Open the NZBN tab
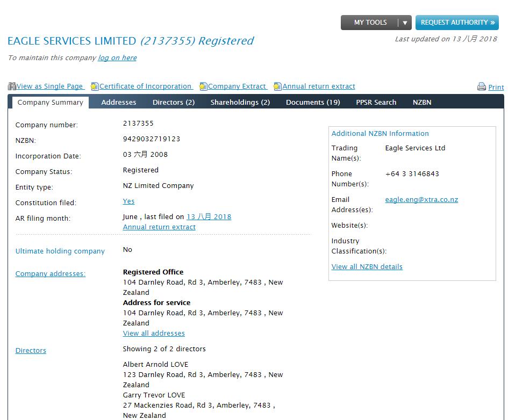This screenshot has width=508, height=420. point(422,102)
